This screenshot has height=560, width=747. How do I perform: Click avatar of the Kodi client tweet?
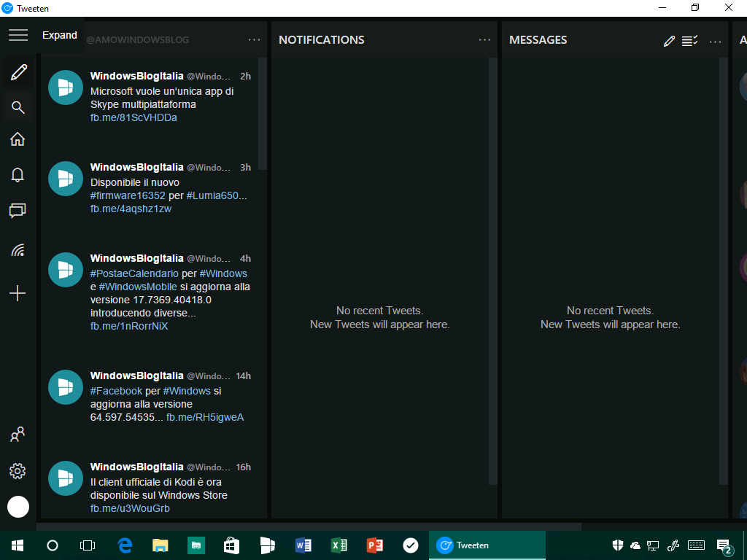[66, 478]
